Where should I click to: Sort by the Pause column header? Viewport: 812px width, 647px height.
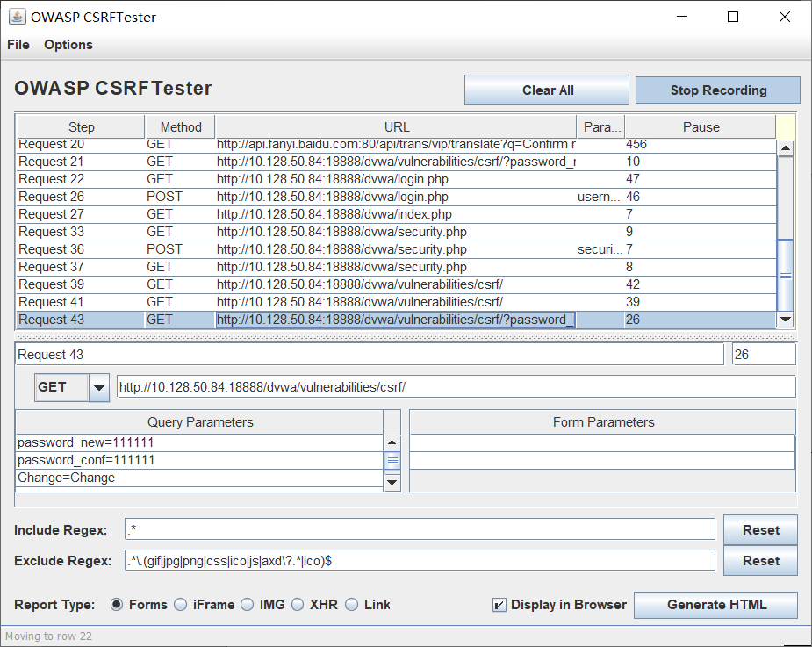coord(700,127)
